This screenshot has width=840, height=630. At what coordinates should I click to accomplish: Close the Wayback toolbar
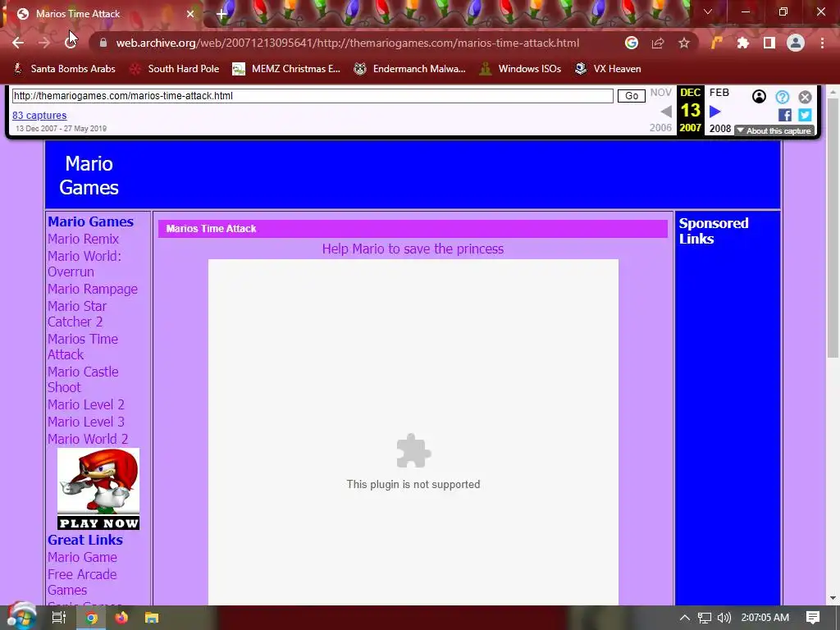point(806,97)
